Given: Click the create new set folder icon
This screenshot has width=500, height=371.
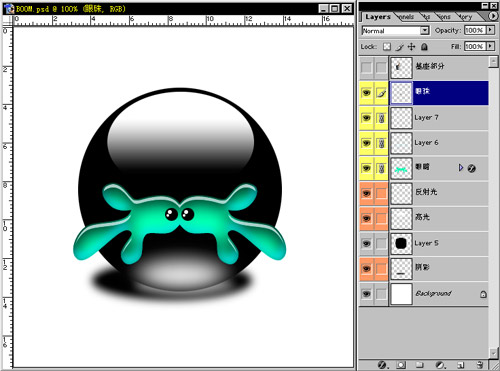Looking at the screenshot, I should [420, 365].
